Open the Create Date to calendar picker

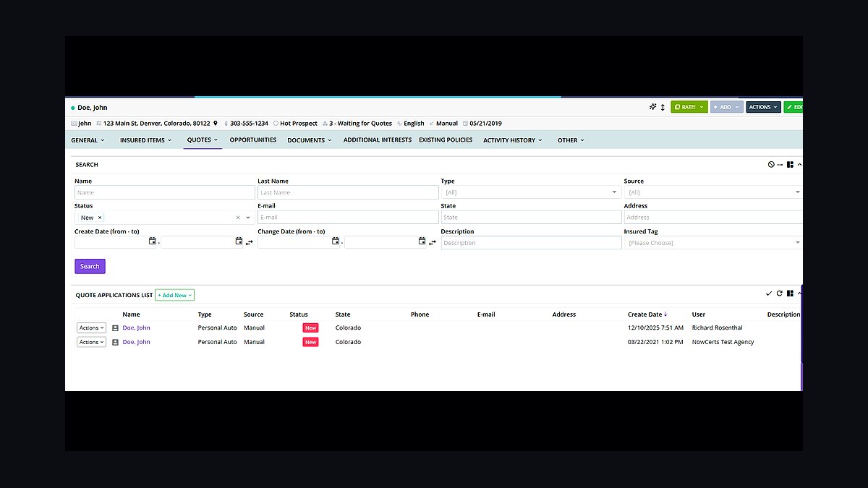(x=239, y=241)
